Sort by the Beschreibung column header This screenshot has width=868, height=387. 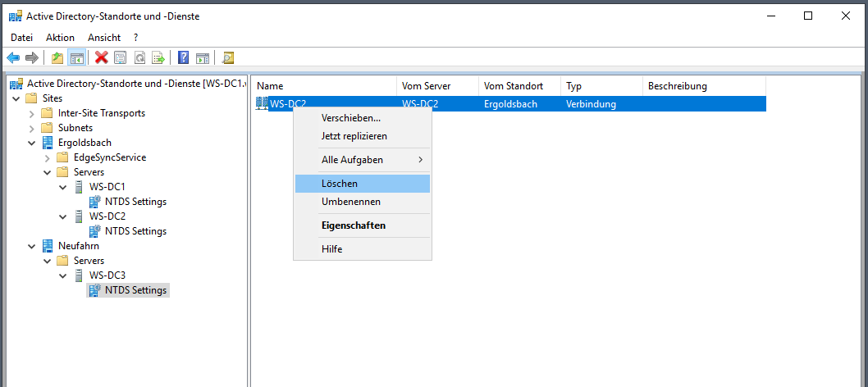point(704,86)
